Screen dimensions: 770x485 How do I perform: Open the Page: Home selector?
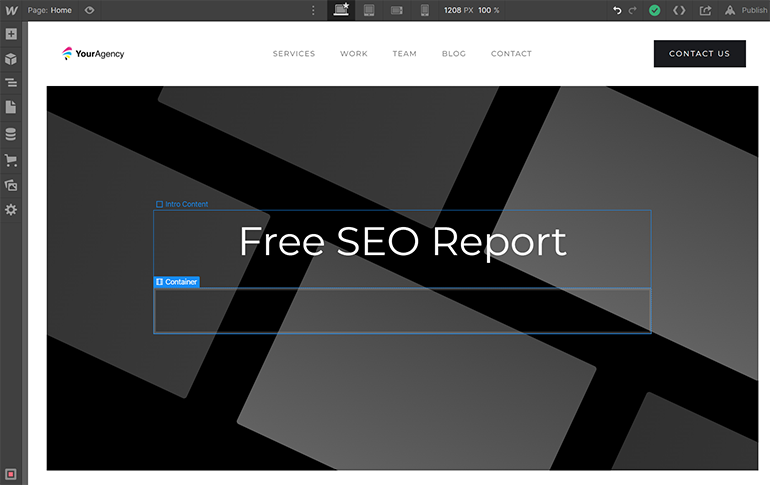pyautogui.click(x=50, y=10)
